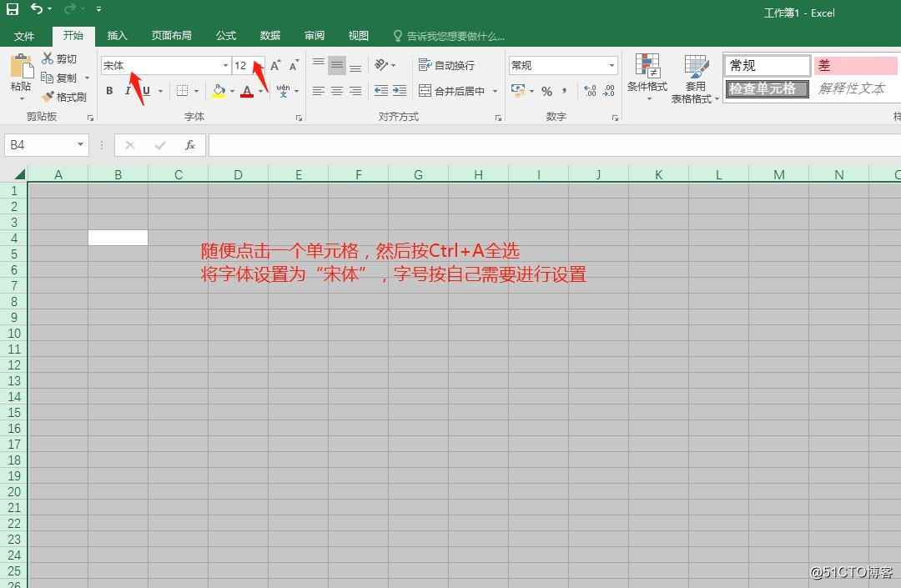The height and width of the screenshot is (588, 901).
Task: Toggle Italic formatting
Action: 127,91
